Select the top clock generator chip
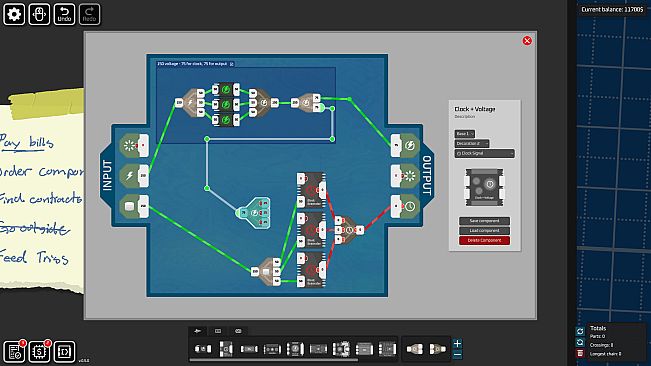This screenshot has width=651, height=366. [311, 190]
